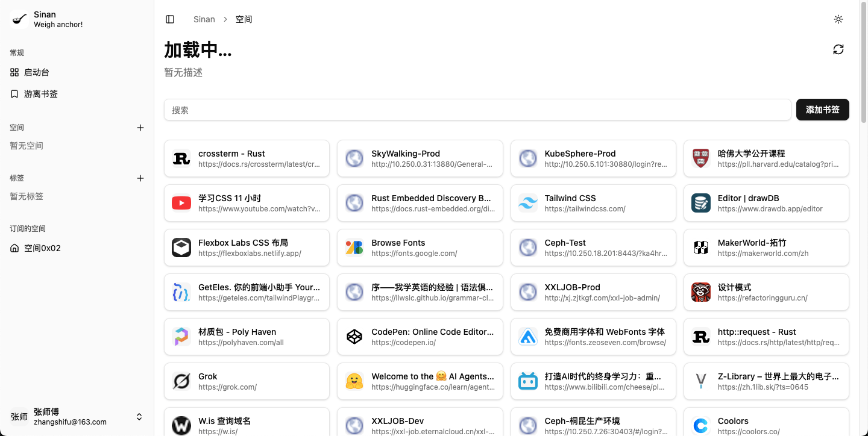Click the Harvard shield icon for 哈佛大学公开课程
868x436 pixels.
pos(701,158)
